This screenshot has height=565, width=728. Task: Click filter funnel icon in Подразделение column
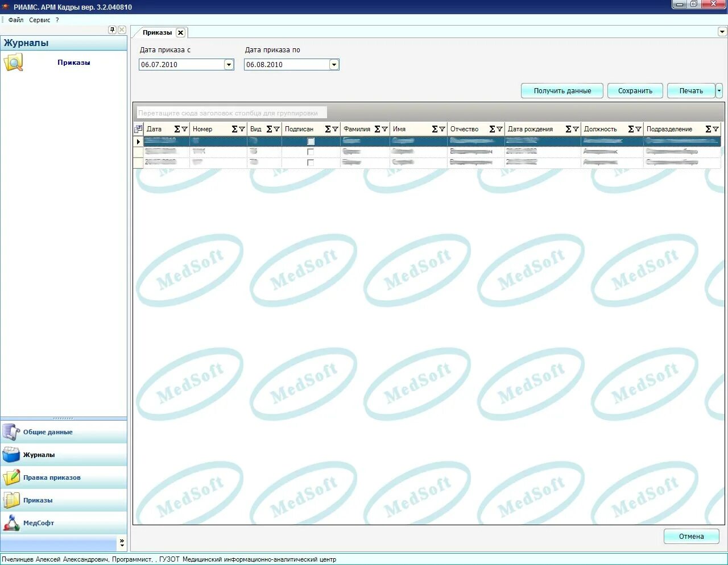(x=715, y=129)
